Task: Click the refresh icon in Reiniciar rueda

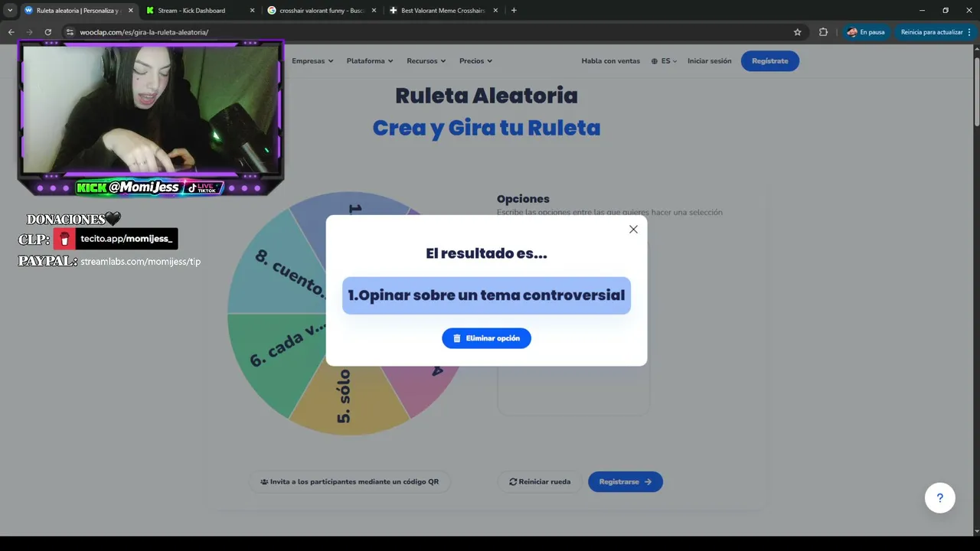Action: (513, 482)
